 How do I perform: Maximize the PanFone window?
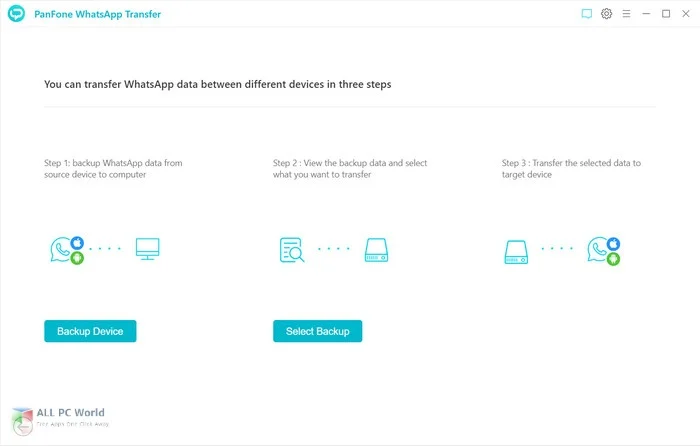pyautogui.click(x=666, y=14)
